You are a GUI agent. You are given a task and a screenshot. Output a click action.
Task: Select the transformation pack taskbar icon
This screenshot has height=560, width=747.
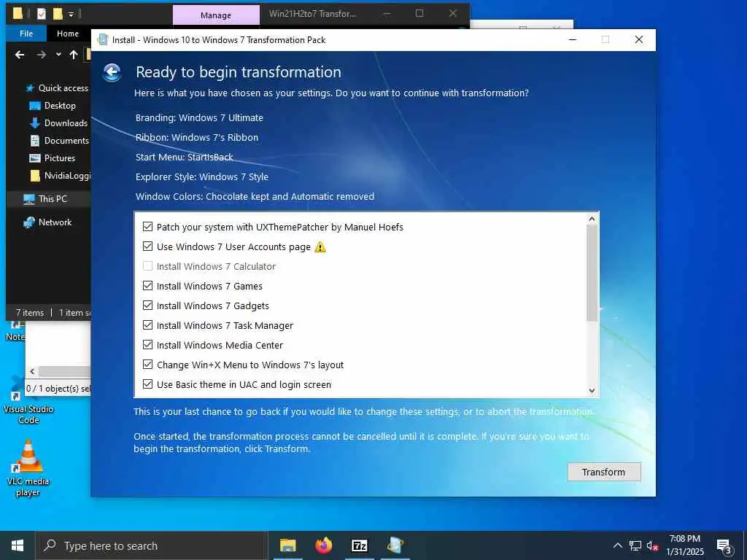point(395,545)
